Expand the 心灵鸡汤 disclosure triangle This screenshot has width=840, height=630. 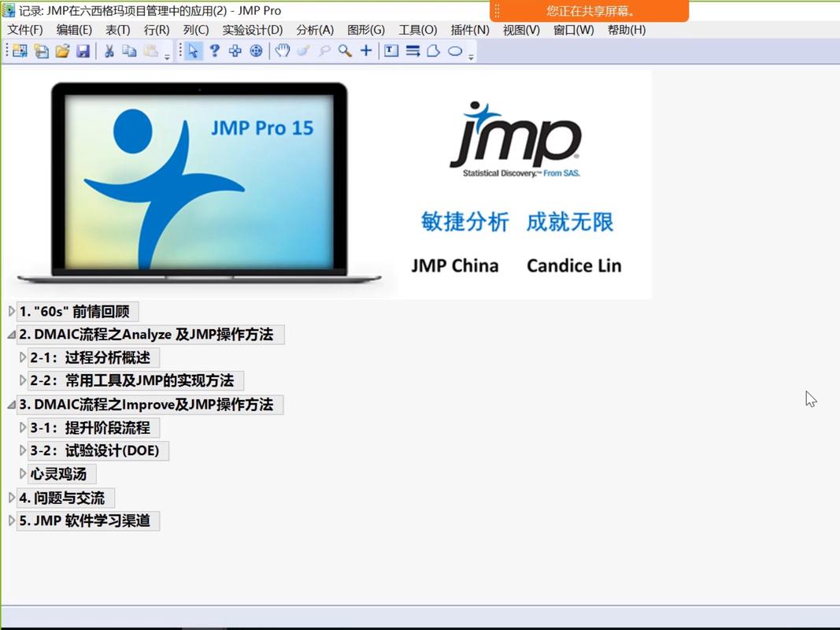(23, 473)
